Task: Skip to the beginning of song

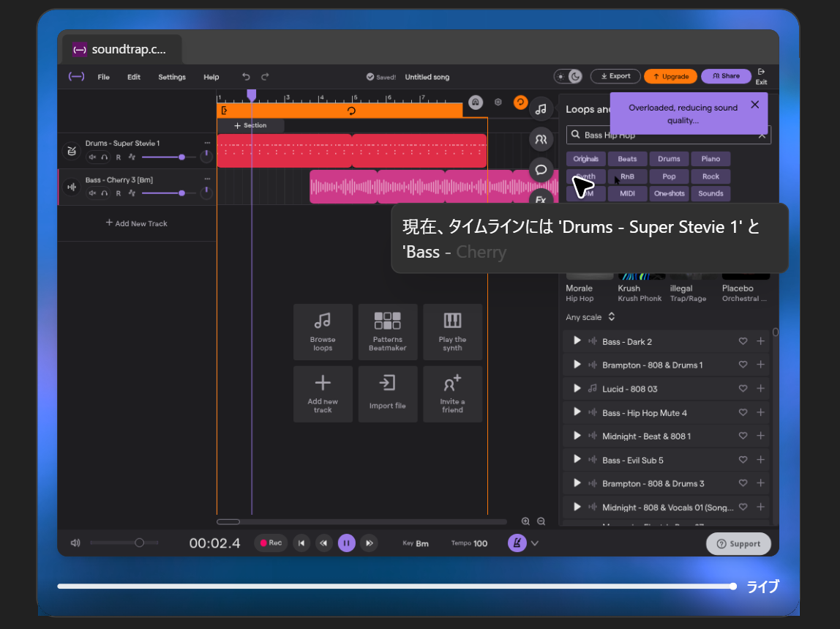Action: pos(301,543)
